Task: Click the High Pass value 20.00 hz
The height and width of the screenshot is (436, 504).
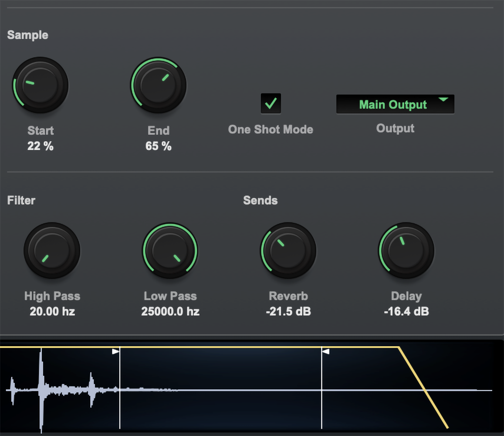Action: pos(52,312)
